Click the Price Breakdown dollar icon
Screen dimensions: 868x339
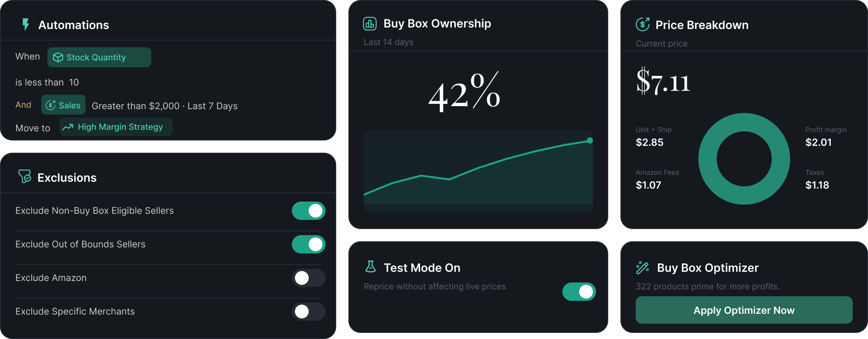[x=643, y=24]
